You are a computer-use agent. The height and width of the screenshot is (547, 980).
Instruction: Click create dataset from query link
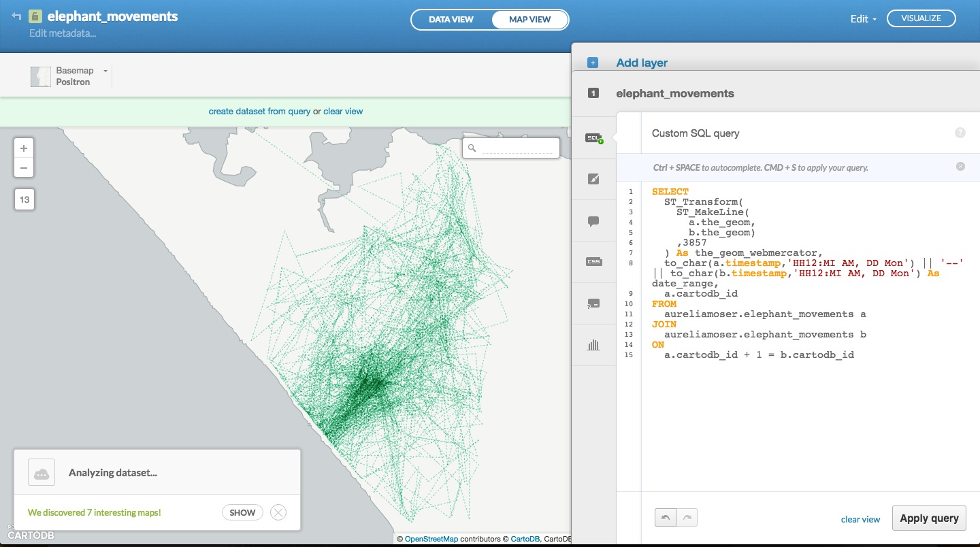[259, 112]
